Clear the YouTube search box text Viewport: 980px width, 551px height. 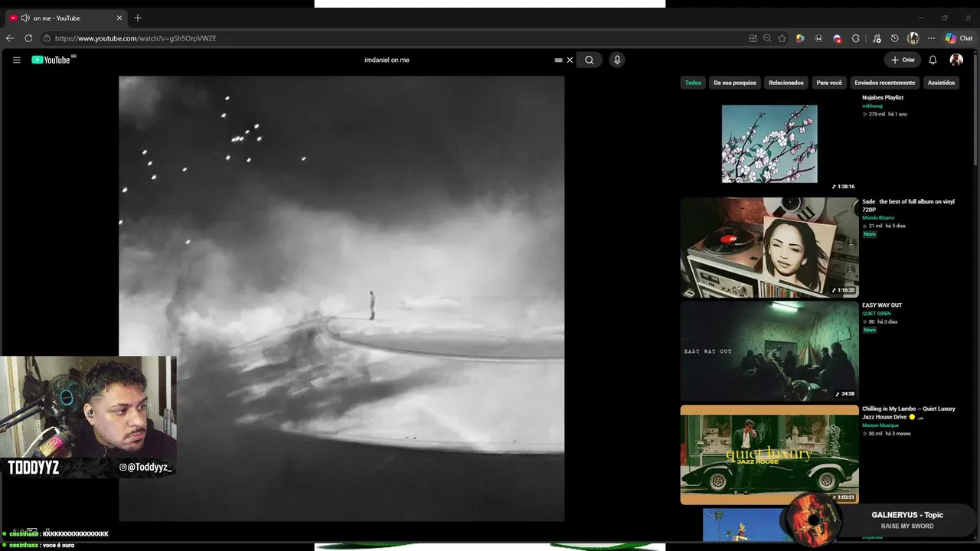click(570, 60)
